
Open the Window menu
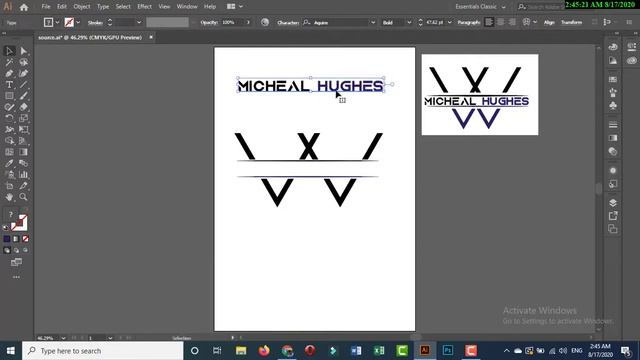pyautogui.click(x=187, y=7)
